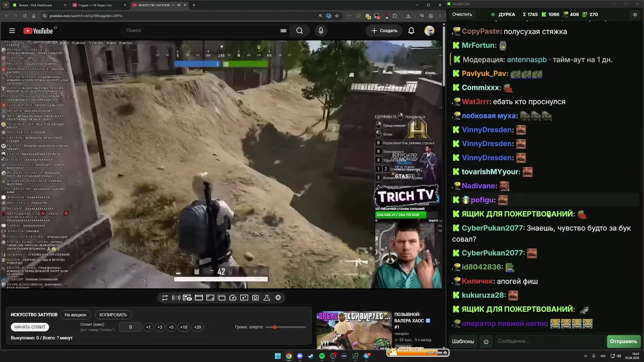The width and height of the screenshot is (644, 362).
Task: Click the YouTube search magnifier button
Action: (299, 31)
